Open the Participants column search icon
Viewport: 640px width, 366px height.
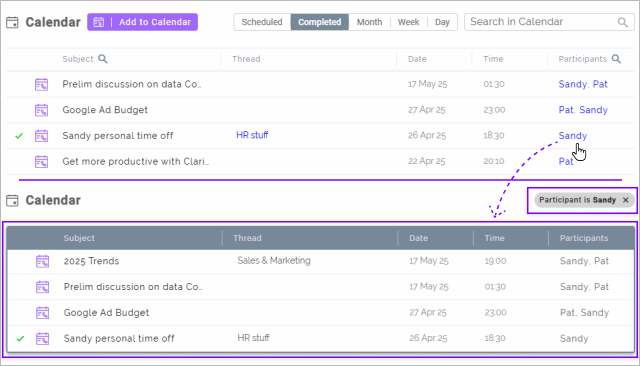click(616, 59)
